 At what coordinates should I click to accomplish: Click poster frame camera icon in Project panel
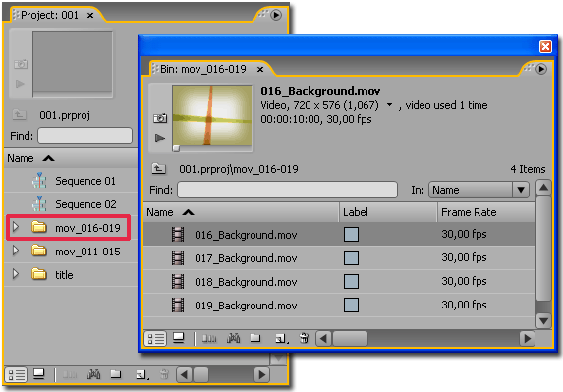click(21, 64)
